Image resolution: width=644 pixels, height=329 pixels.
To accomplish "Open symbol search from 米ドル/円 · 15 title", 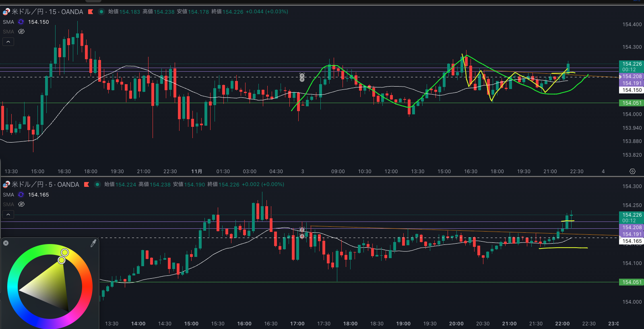I will 47,12.
